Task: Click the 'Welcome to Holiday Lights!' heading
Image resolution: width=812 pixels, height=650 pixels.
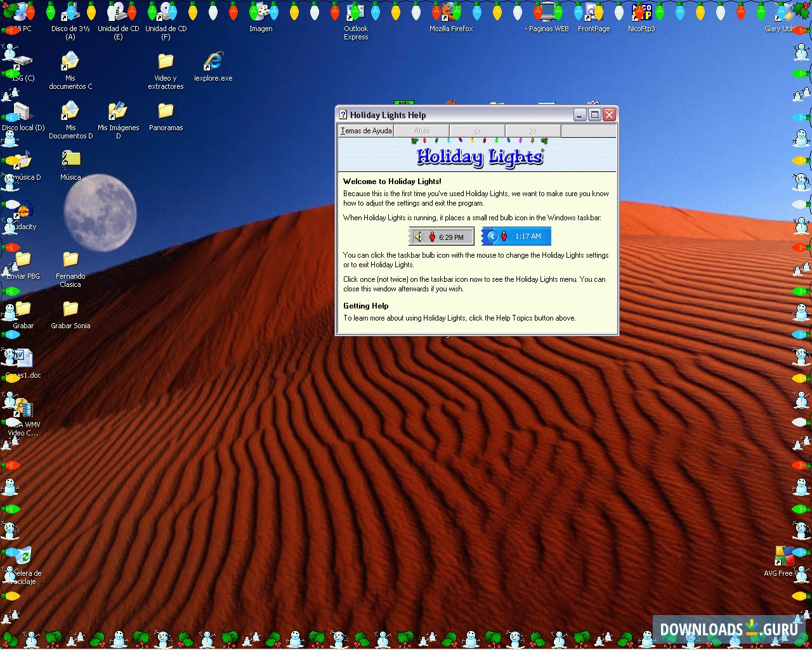Action: [x=392, y=182]
